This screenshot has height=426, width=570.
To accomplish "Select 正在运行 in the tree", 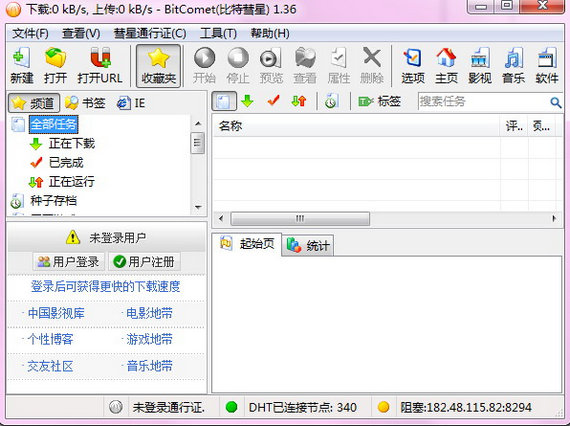I will pos(72,181).
